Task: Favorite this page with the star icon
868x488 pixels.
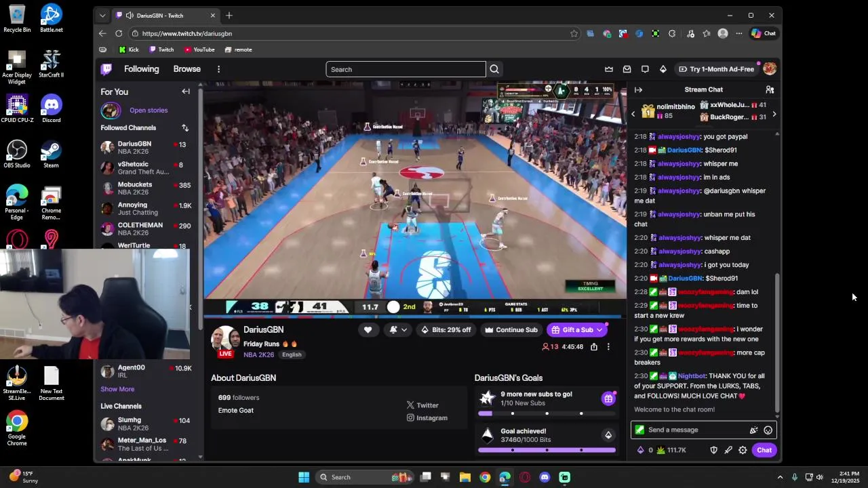Action: coord(574,33)
